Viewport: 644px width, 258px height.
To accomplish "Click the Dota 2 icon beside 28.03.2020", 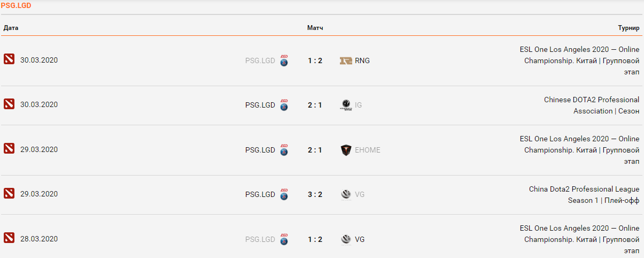I will click(x=9, y=238).
